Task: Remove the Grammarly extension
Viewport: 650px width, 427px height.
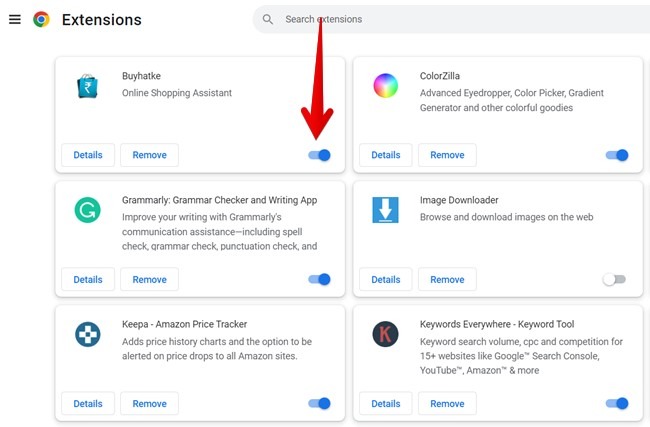Action: (x=149, y=279)
